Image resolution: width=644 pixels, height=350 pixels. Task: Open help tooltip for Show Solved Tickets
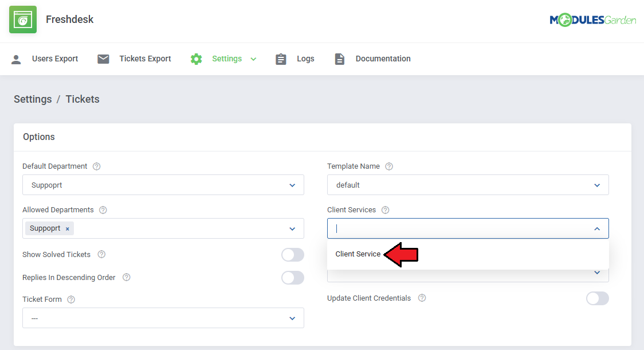[x=101, y=254]
